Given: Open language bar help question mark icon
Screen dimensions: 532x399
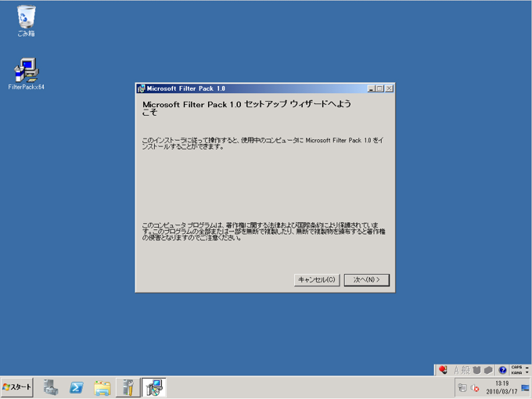Looking at the screenshot, I should tap(503, 370).
